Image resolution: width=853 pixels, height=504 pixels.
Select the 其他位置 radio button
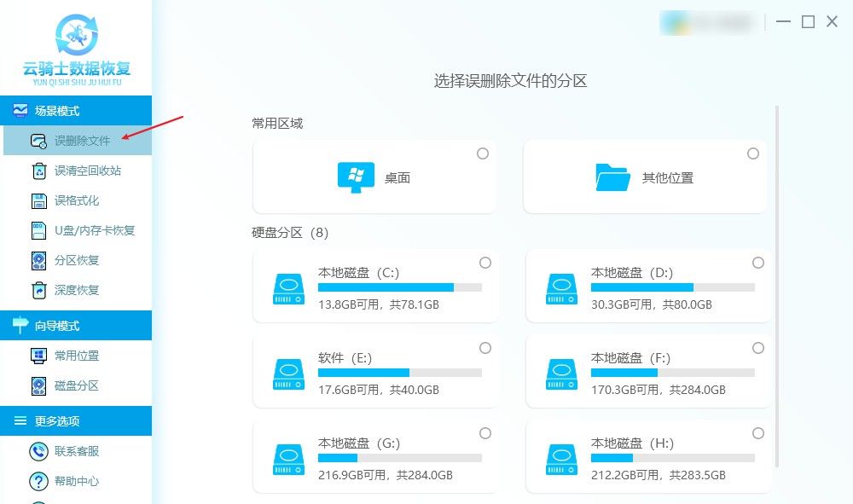[x=753, y=154]
